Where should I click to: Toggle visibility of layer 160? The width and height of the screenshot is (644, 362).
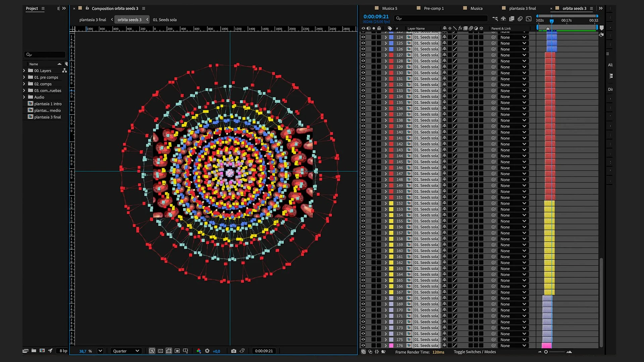coord(363,251)
